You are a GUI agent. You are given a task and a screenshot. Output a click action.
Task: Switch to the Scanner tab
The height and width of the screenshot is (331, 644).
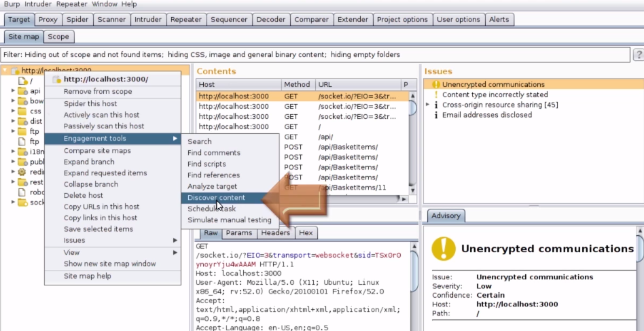pyautogui.click(x=111, y=19)
